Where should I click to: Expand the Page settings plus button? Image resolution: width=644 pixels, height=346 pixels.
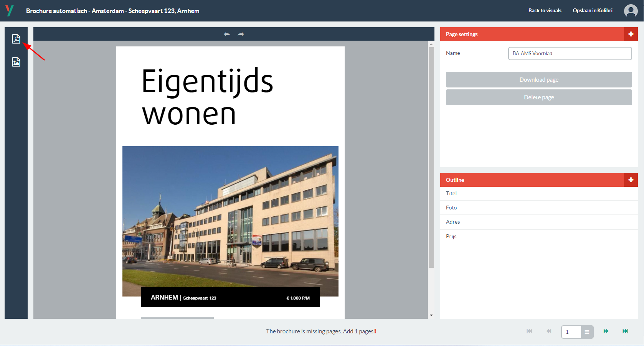(x=631, y=34)
